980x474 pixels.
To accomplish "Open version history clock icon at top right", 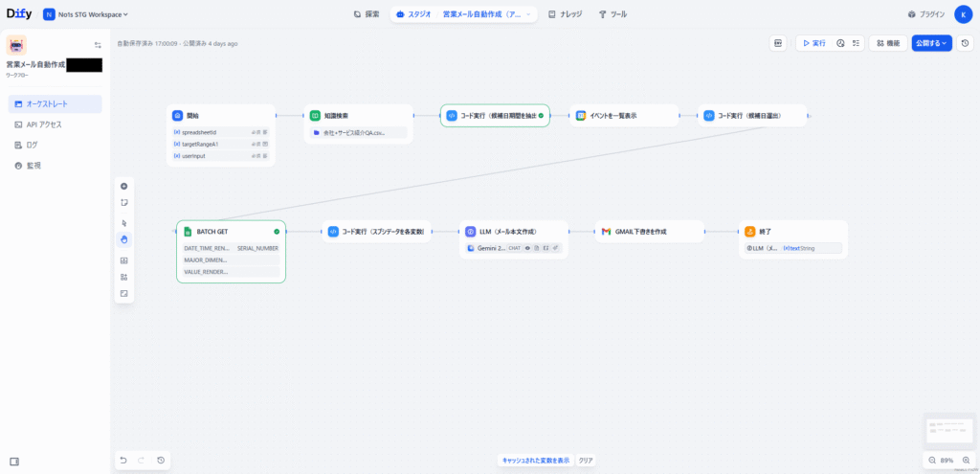I will 965,43.
